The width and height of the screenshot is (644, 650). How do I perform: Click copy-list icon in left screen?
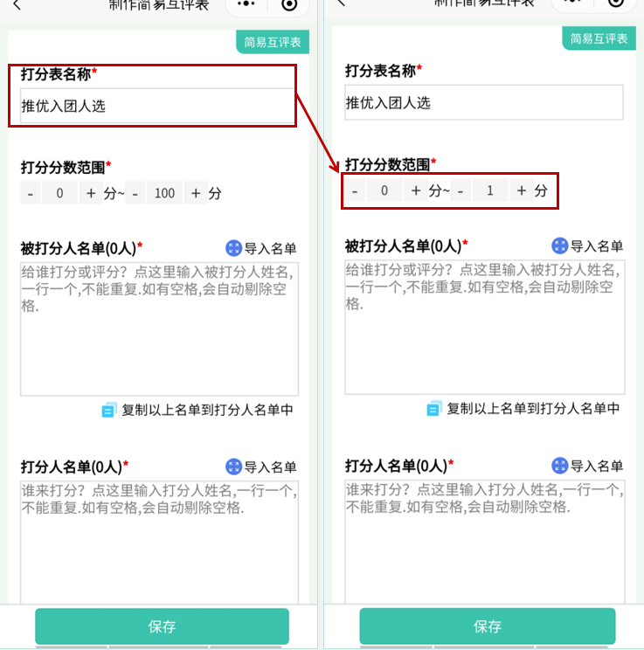coord(109,410)
